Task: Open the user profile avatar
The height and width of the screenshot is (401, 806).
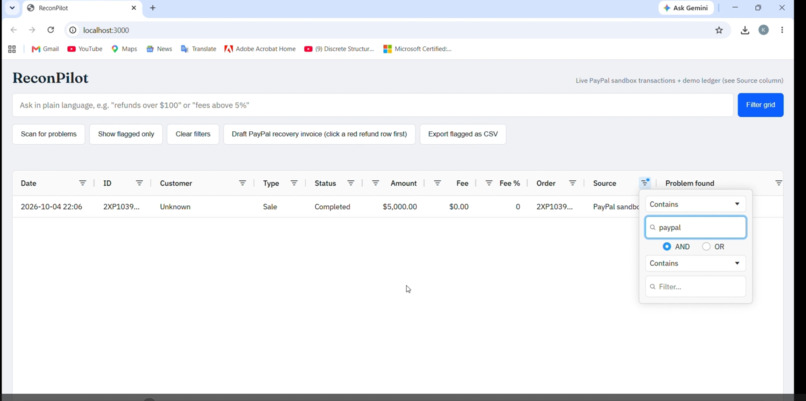Action: click(763, 30)
